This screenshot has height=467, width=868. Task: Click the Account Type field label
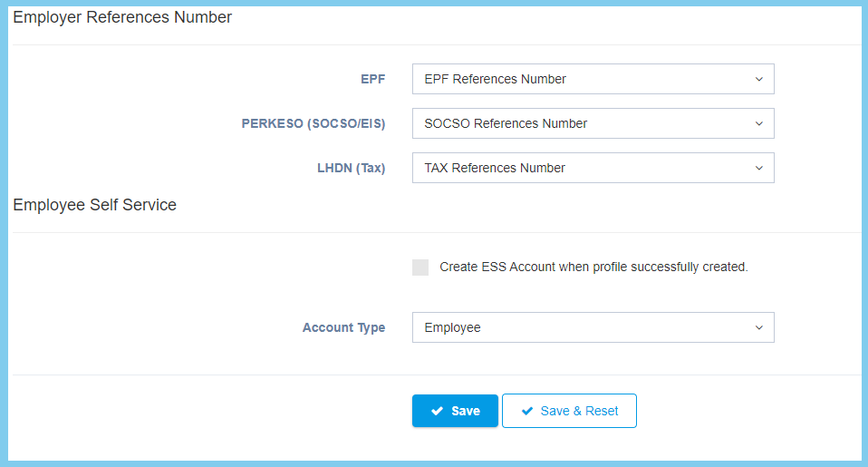343,327
